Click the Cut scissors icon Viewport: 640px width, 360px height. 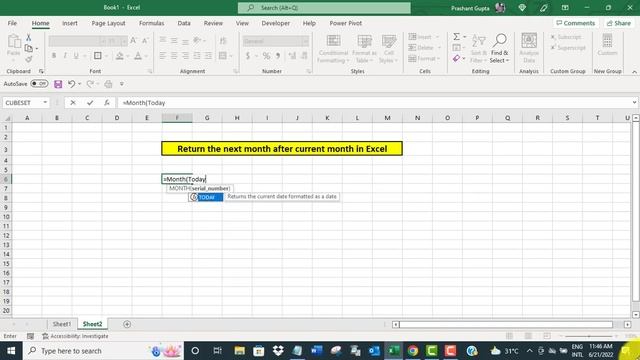tap(29, 38)
